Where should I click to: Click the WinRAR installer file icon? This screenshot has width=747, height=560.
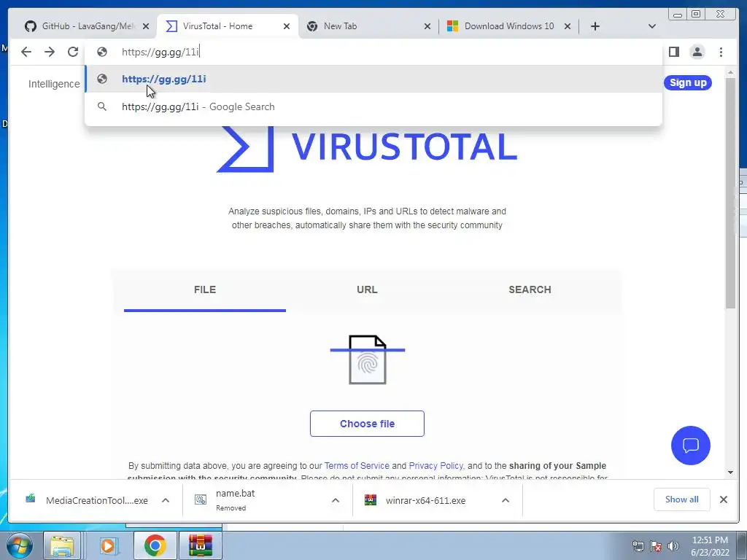370,499
